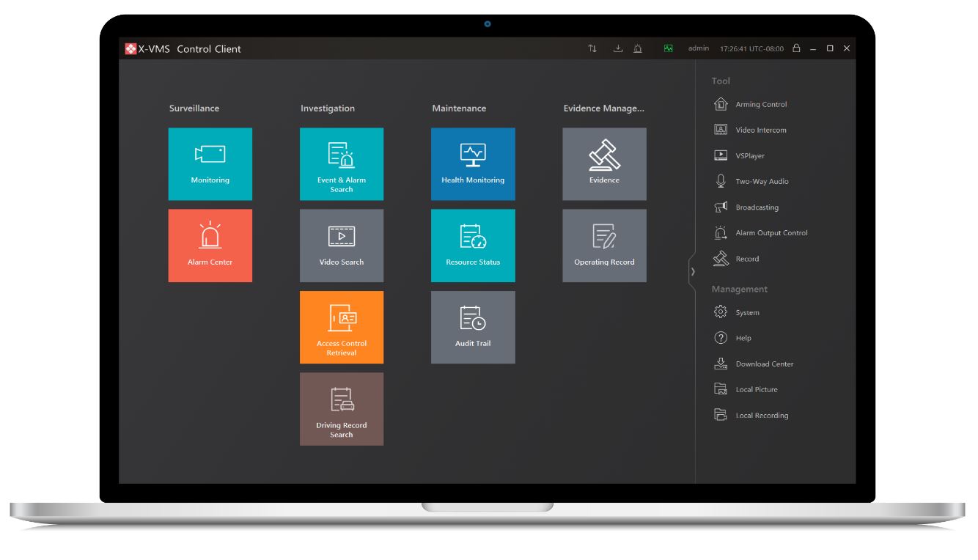Open Arming Control in Tool list

(760, 105)
